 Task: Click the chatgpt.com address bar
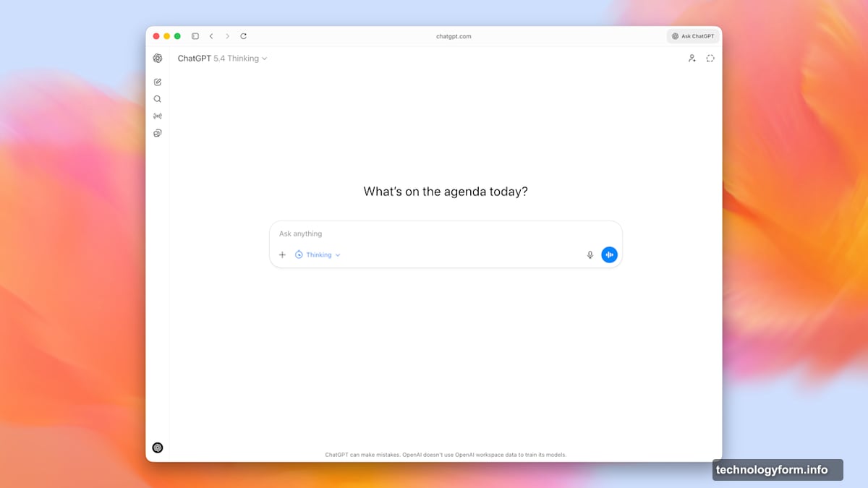coord(454,36)
